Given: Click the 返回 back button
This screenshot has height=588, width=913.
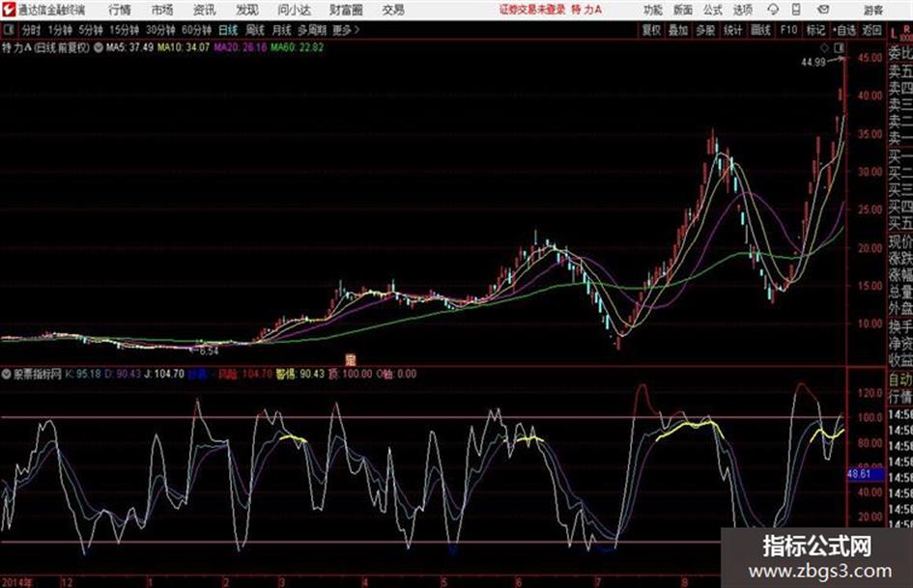Looking at the screenshot, I should click(x=871, y=30).
